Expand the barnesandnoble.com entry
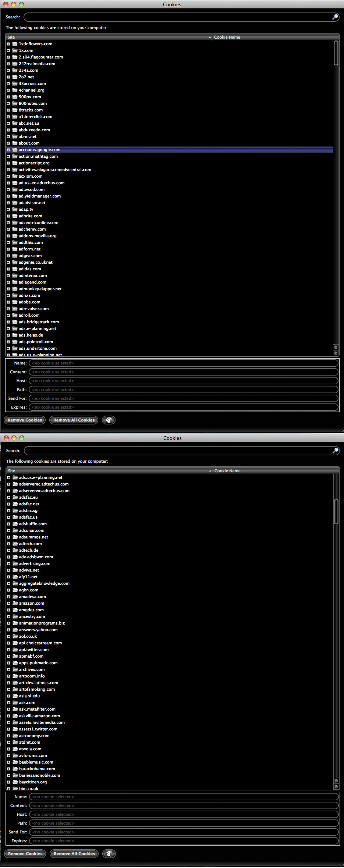This screenshot has height=868, width=344. [x=8, y=775]
